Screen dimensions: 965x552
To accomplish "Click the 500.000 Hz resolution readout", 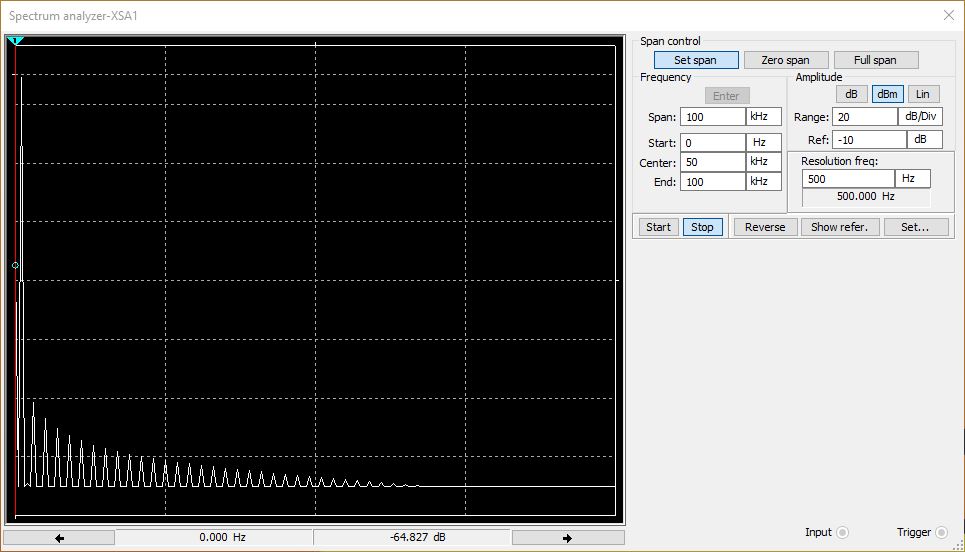I will (866, 196).
